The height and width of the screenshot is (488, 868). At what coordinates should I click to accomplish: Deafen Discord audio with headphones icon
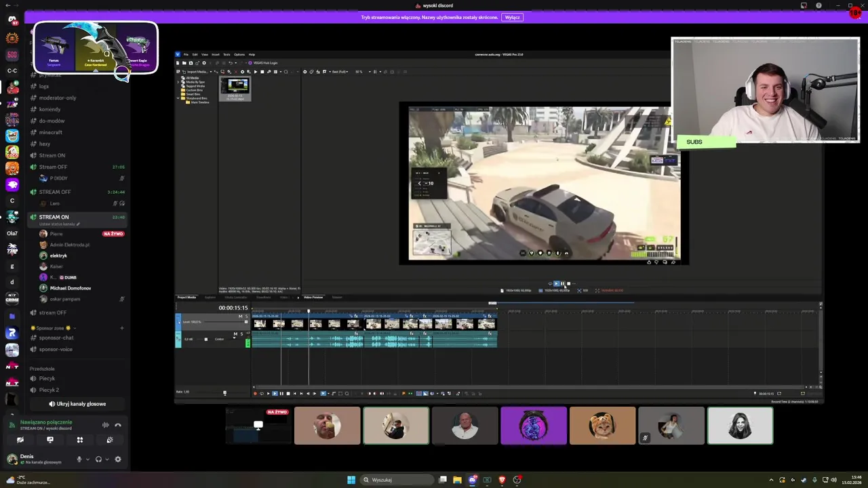pos(98,459)
